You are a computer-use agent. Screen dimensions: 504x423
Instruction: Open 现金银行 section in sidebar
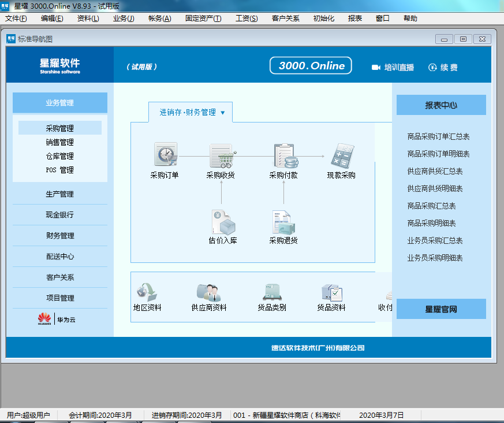tap(60, 214)
